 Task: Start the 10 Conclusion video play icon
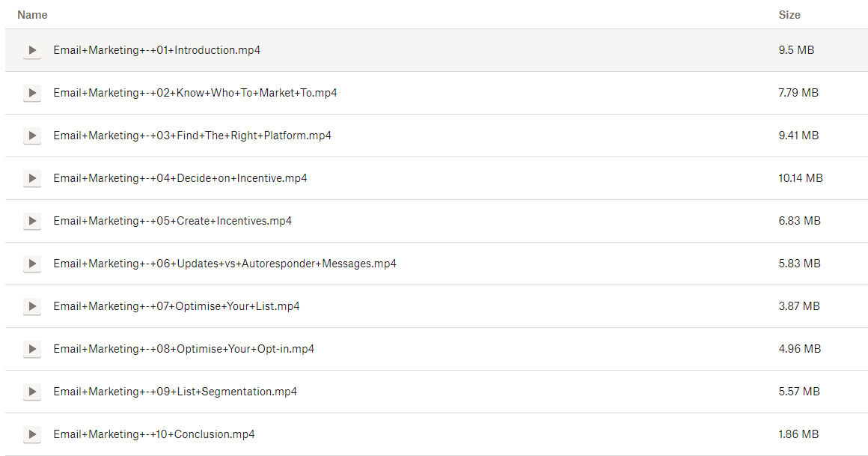click(x=31, y=435)
